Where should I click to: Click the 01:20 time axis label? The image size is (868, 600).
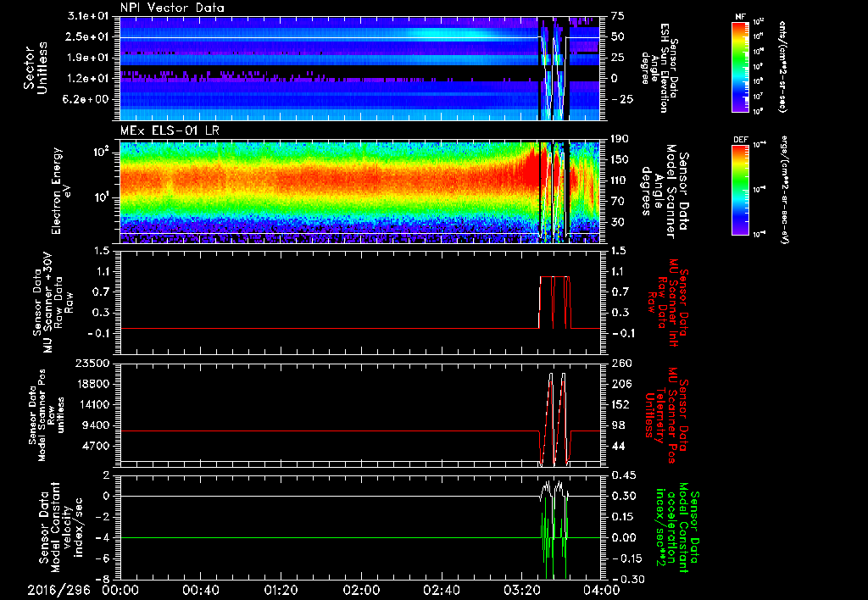(280, 590)
